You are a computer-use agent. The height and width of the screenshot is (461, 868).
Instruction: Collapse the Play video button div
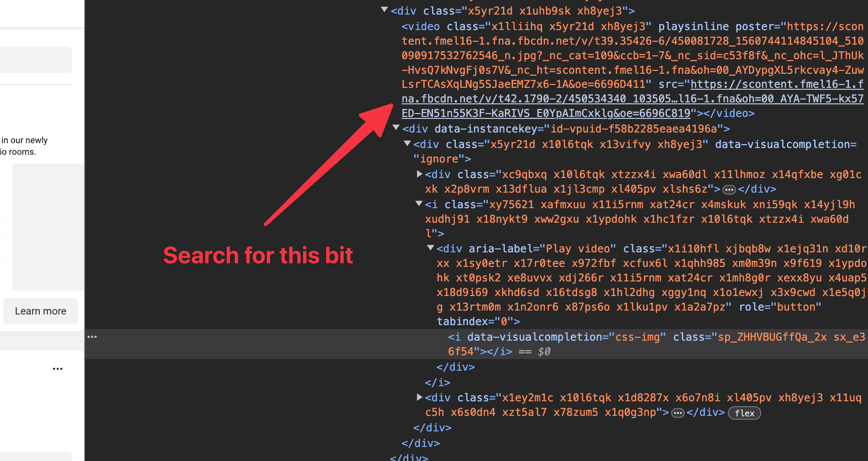click(x=431, y=247)
